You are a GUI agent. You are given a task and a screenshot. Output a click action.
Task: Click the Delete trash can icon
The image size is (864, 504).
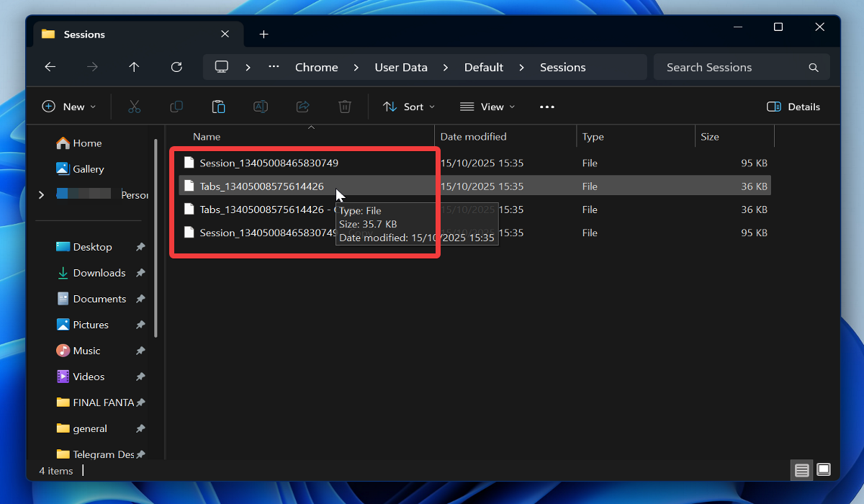(x=345, y=107)
